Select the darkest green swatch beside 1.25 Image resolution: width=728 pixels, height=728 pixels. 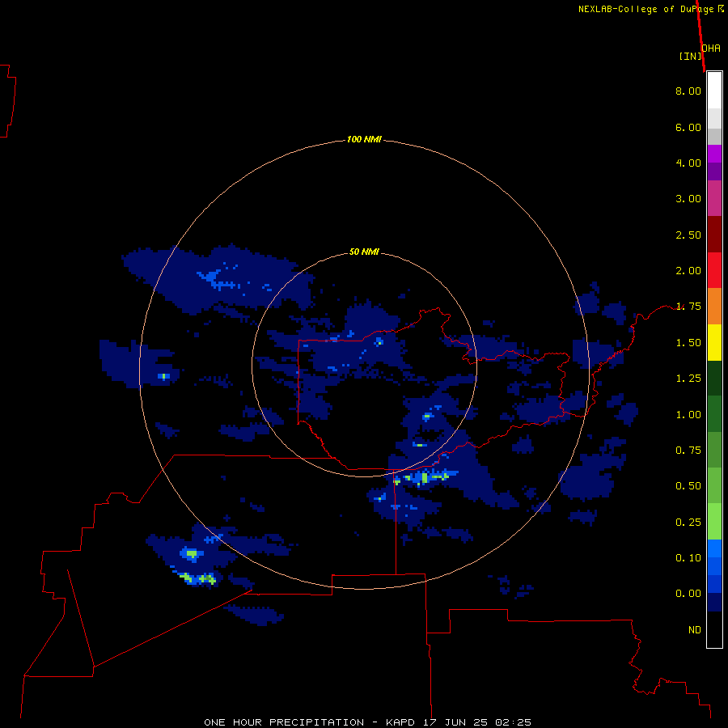coord(714,379)
